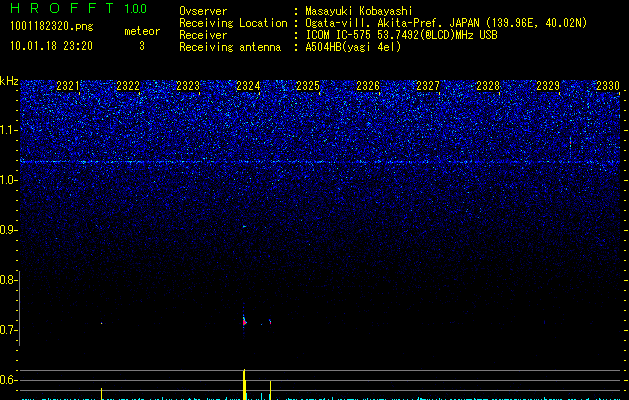The height and width of the screenshot is (400, 629).
Task: Click the meteor echo near 0.7 kHz
Action: 245,320
